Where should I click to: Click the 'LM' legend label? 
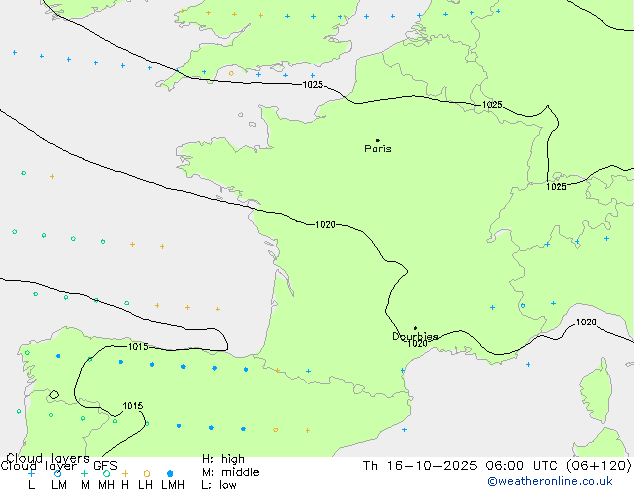(59, 485)
